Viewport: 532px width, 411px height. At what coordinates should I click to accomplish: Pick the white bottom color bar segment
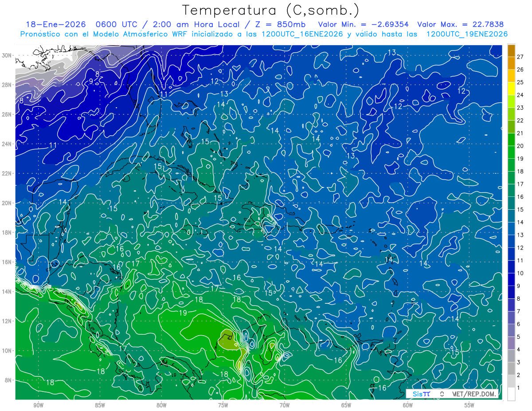pos(511,394)
